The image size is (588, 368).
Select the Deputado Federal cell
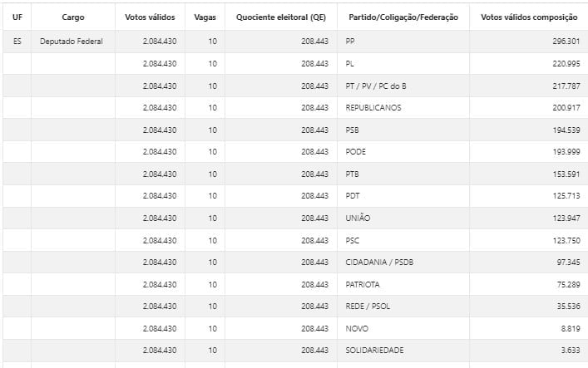click(x=72, y=41)
